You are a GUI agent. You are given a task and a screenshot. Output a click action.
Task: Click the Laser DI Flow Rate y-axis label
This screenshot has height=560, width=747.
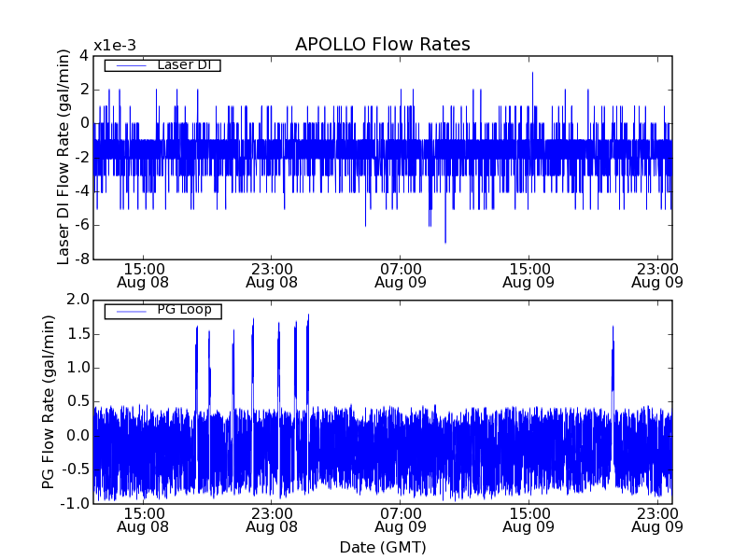pos(63,157)
